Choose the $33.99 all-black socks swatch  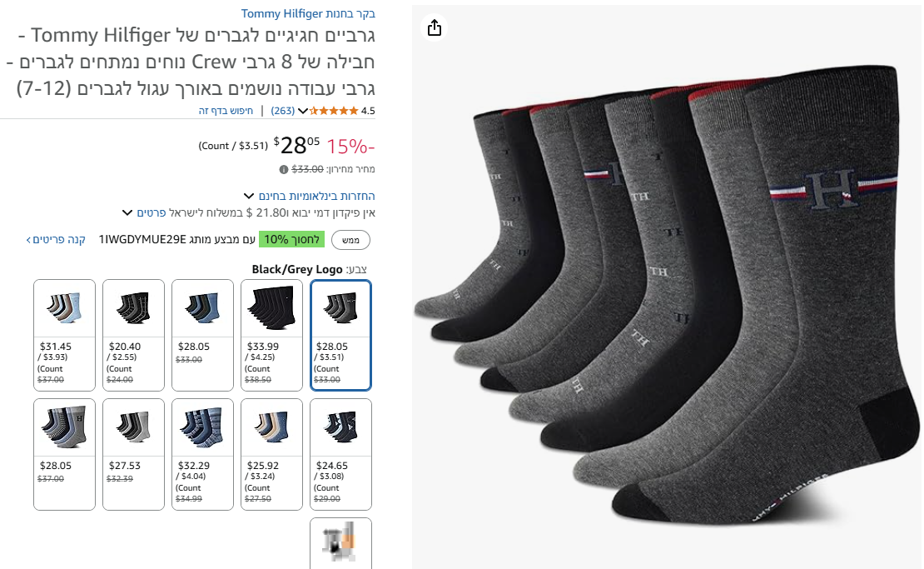tap(271, 335)
